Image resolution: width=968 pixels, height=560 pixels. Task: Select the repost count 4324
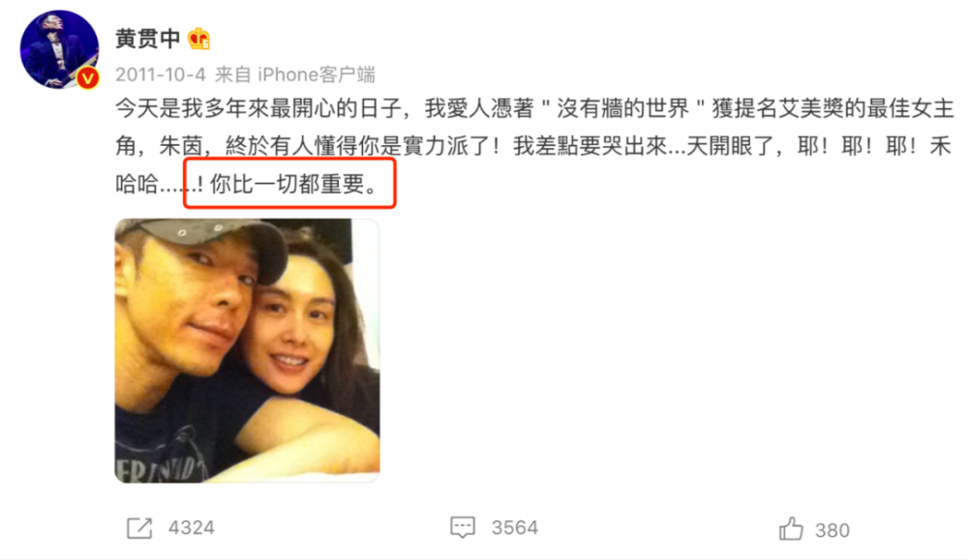[x=192, y=528]
